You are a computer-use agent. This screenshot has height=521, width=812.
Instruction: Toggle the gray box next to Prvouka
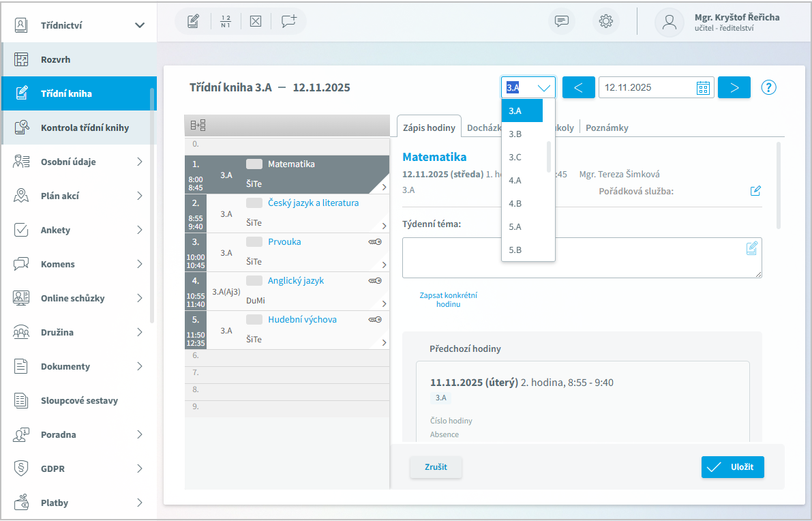254,242
